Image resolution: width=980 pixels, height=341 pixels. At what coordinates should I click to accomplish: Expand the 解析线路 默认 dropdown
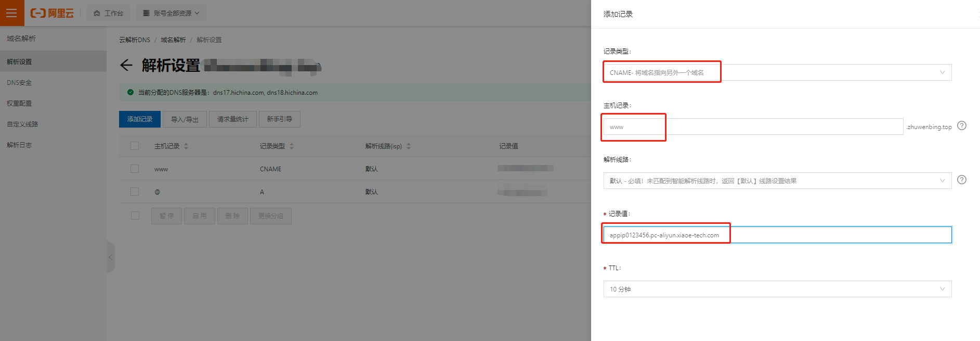point(777,181)
